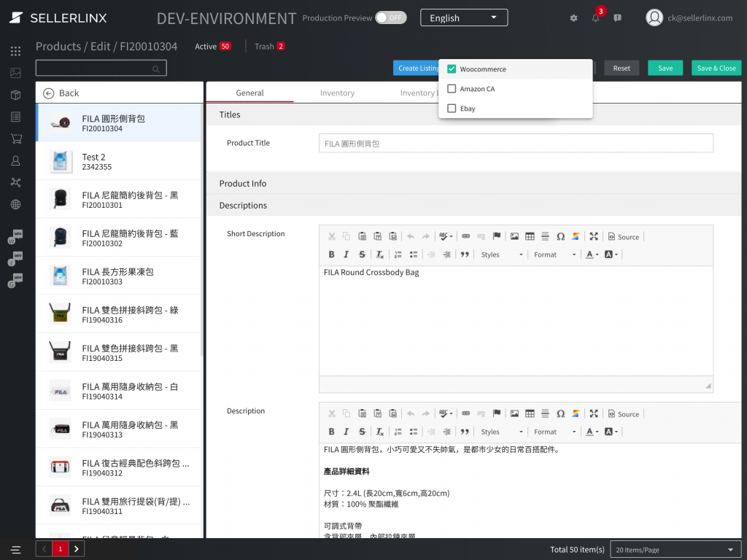Screen dimensions: 747x560
Task: Show Active products filter
Action: [212, 46]
